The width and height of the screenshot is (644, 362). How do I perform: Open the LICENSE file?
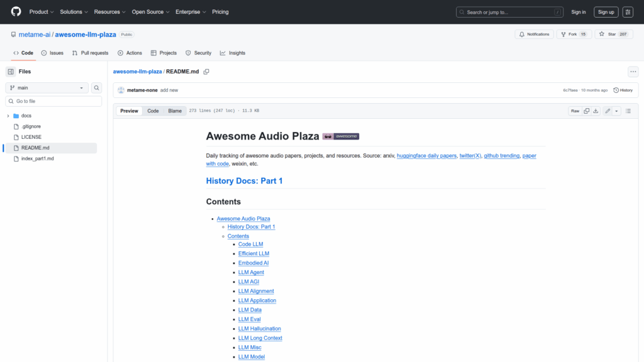[31, 137]
